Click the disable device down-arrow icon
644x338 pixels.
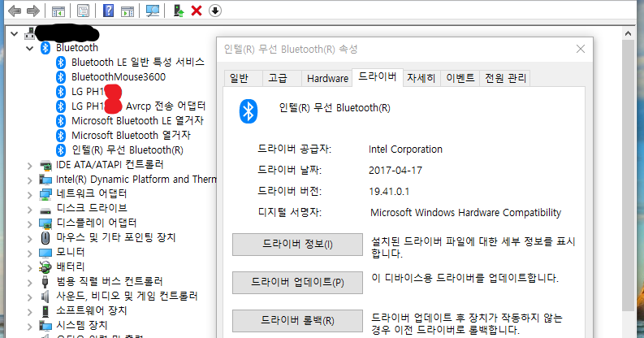[215, 11]
